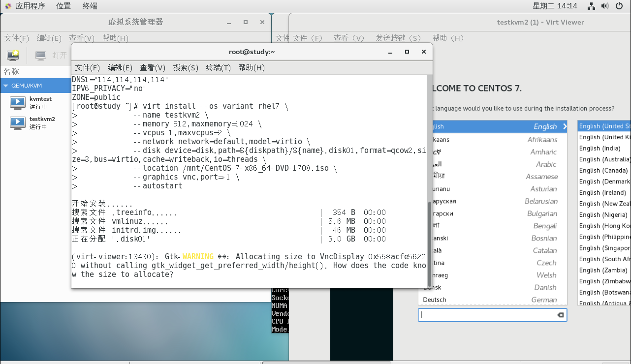Viewport: 631px width, 364px height.
Task: Select Bulgarian in the language list
Action: [492, 213]
